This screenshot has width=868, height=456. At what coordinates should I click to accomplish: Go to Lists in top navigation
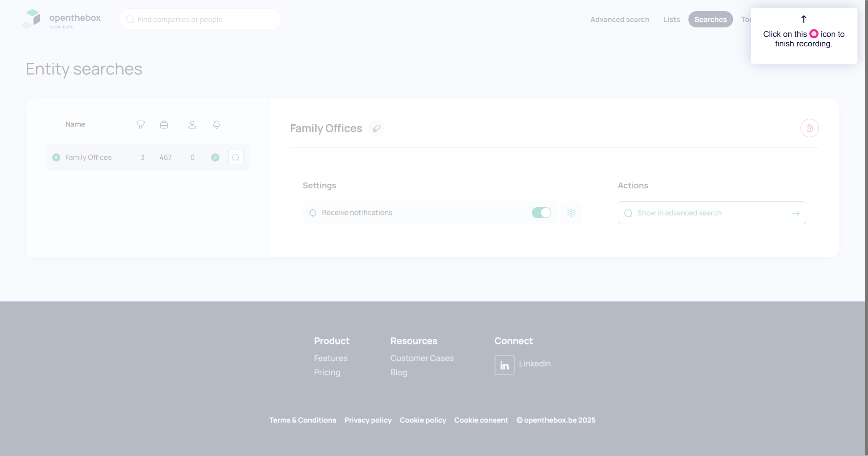pos(671,19)
